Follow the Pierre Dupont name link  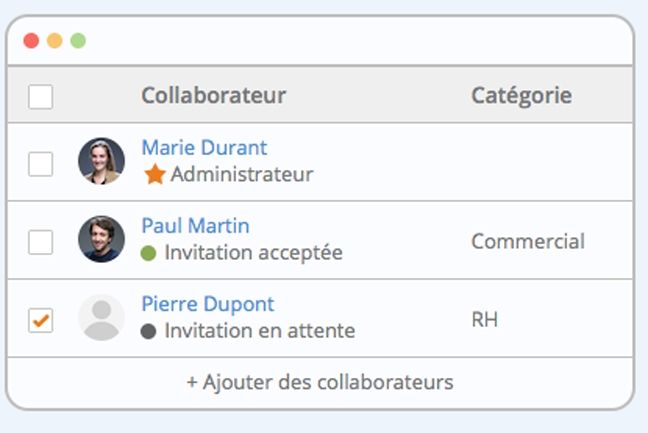click(x=208, y=304)
